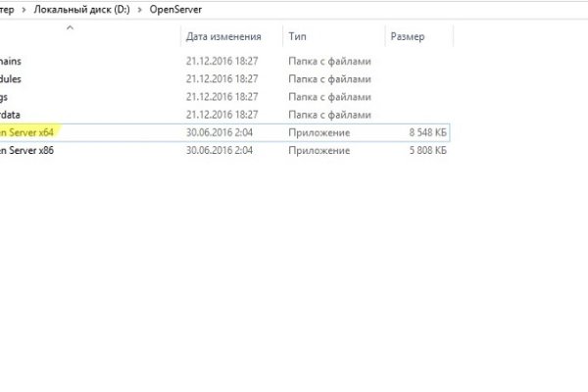The width and height of the screenshot is (588, 392).
Task: Sort files by Размер column header
Action: [408, 36]
